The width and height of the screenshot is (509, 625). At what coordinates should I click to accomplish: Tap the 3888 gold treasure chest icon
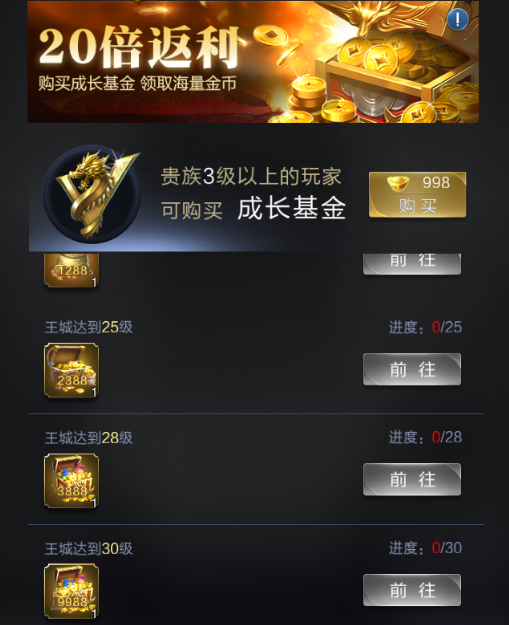[71, 481]
